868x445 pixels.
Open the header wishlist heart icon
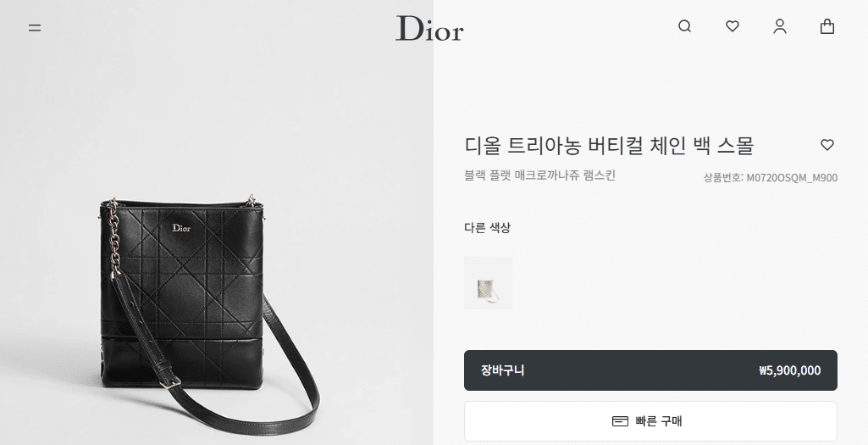point(733,26)
